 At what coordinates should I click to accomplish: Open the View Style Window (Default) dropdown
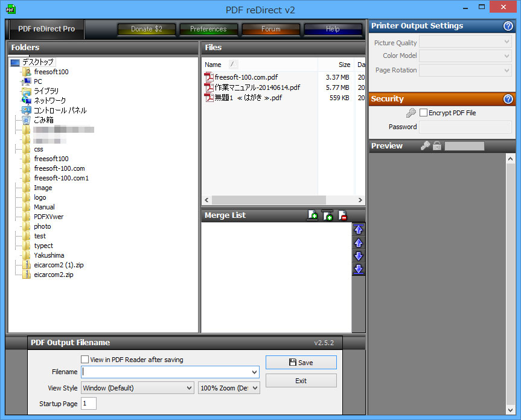coord(138,388)
